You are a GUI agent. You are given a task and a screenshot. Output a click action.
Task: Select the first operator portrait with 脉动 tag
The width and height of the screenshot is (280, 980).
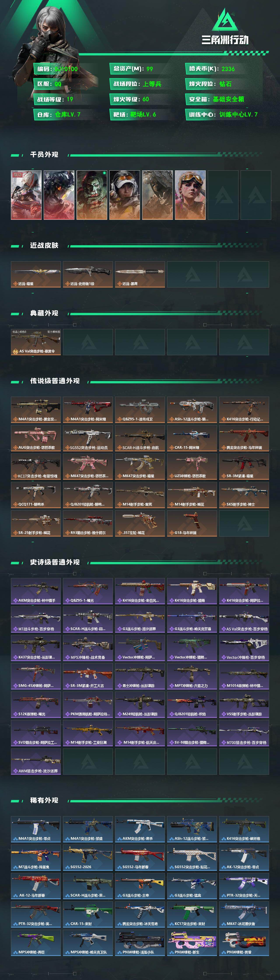(26, 195)
